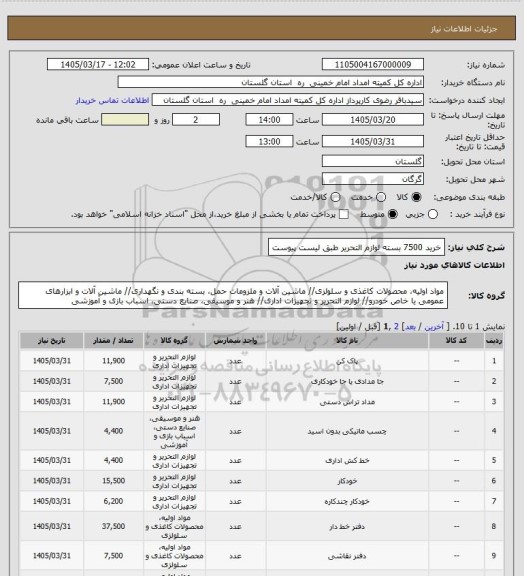This screenshot has height=576, width=524.
Task: Go to آخرین page link
Action: pos(434,327)
